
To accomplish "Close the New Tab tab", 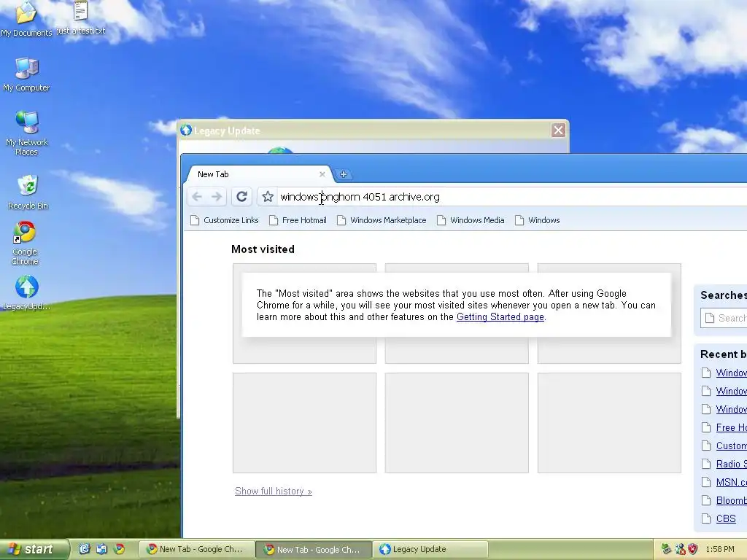I will (322, 174).
